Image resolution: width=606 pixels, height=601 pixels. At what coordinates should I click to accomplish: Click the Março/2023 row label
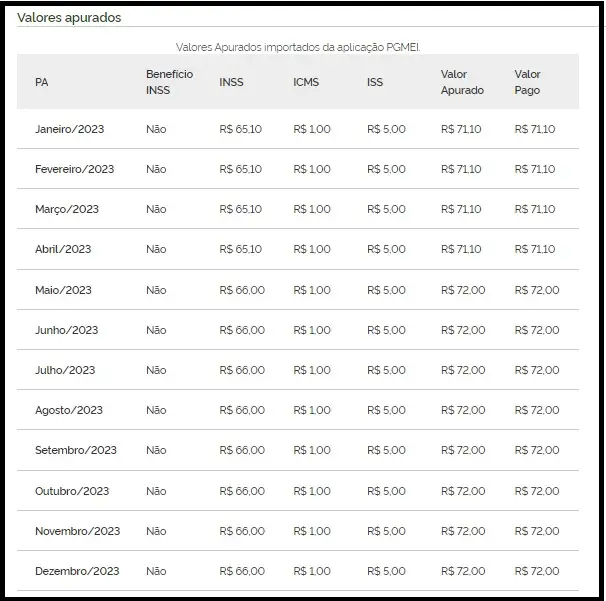[x=66, y=209]
